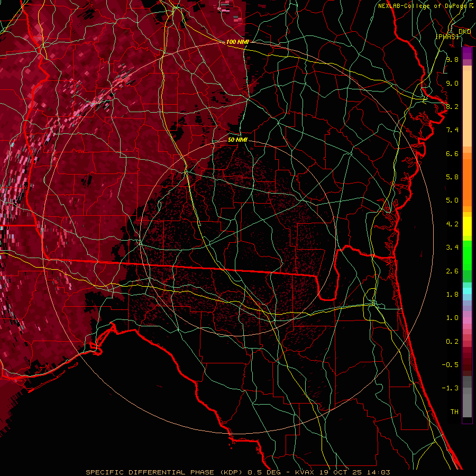This screenshot has height=476, width=476.
Task: Click the -0.5 scale value
Action: (450, 365)
